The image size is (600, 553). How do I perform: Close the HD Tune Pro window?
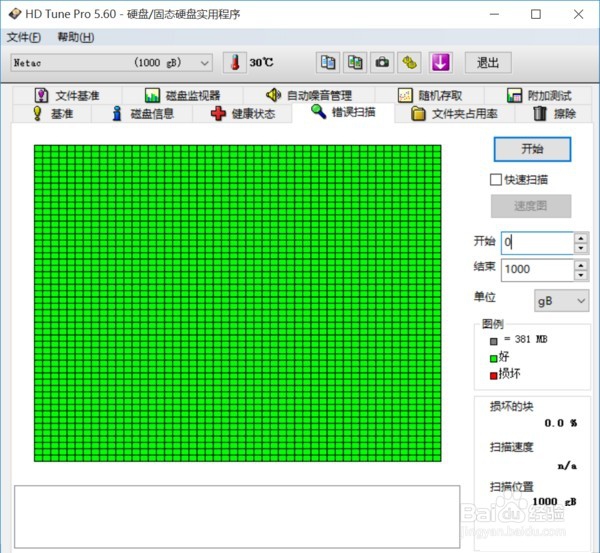tap(579, 14)
